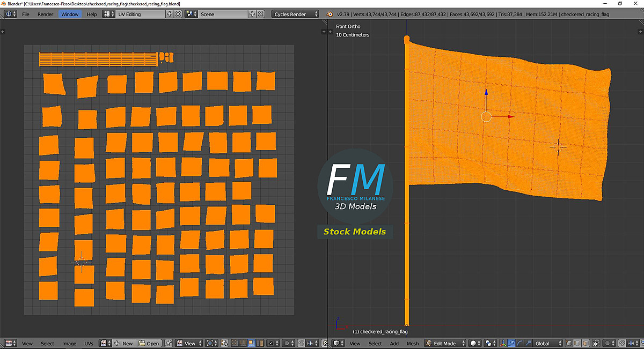Open the Window menu
The image size is (644, 349).
pyautogui.click(x=69, y=14)
